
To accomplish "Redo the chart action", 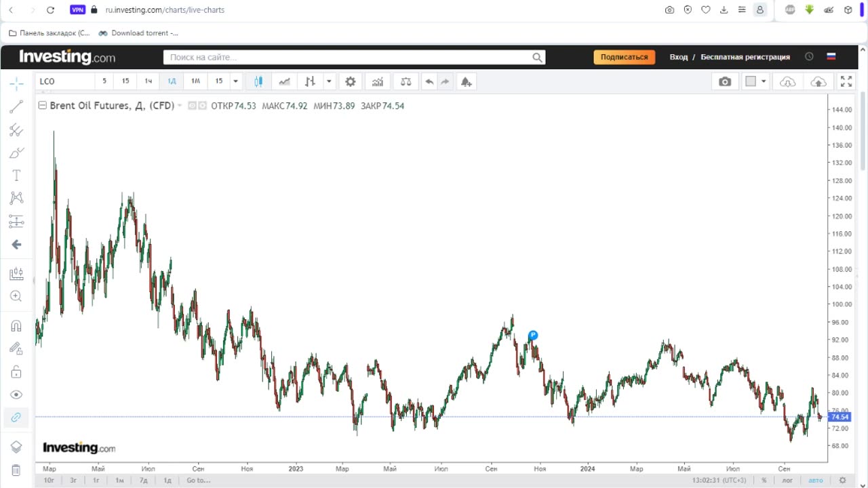I will [446, 81].
